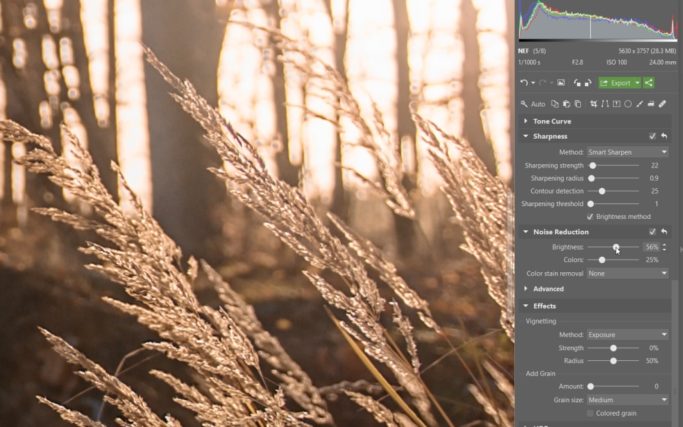Show the original image preview icon
This screenshot has height=427, width=683.
[561, 83]
